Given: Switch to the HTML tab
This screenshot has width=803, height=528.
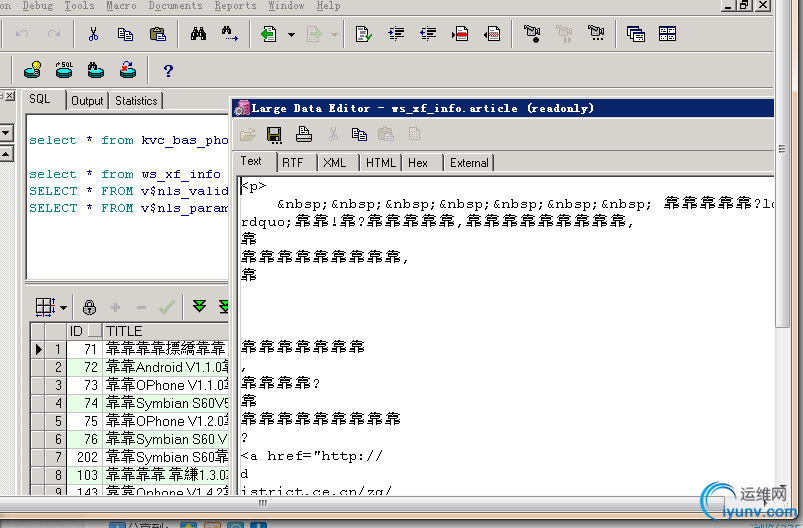Looking at the screenshot, I should (380, 163).
